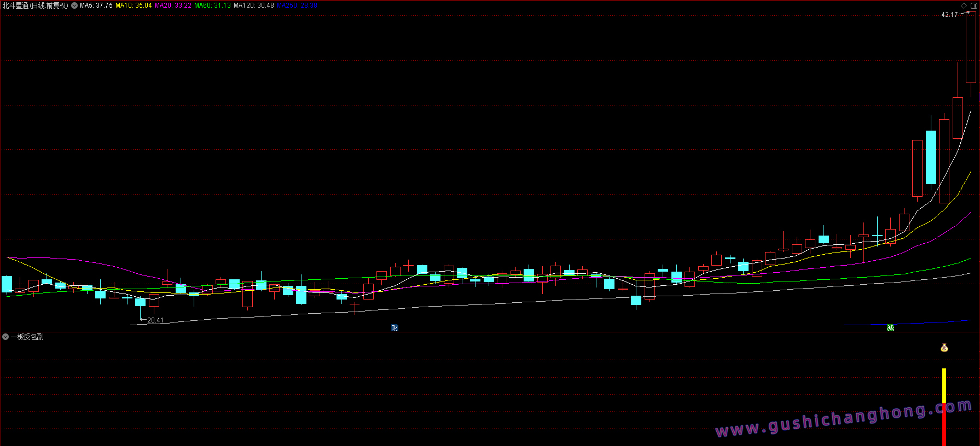Select the MA120 value label
Image resolution: width=980 pixels, height=446 pixels.
254,5
